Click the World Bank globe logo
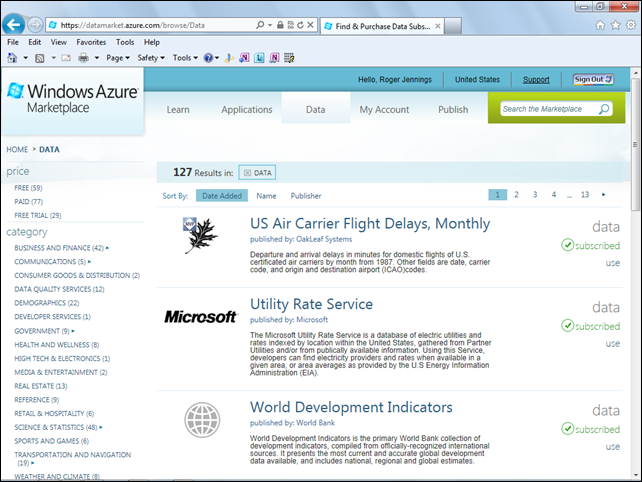The image size is (642, 482). coord(201,419)
